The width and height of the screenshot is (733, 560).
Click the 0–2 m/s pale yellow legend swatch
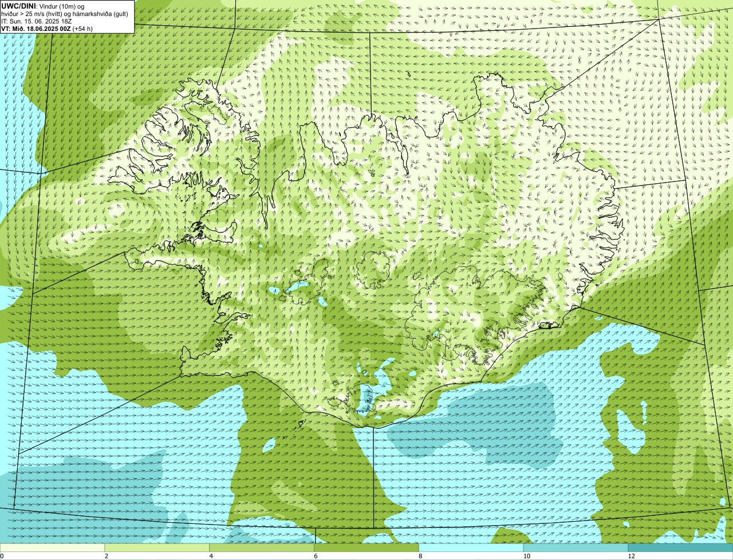[52, 547]
